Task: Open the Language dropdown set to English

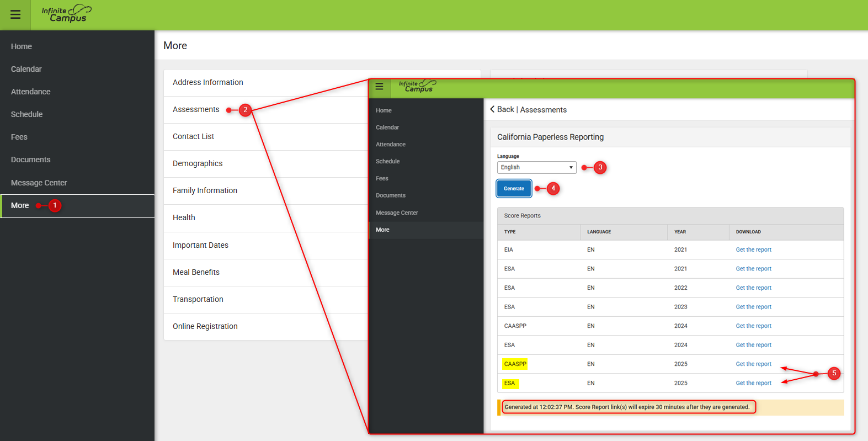Action: coord(536,167)
